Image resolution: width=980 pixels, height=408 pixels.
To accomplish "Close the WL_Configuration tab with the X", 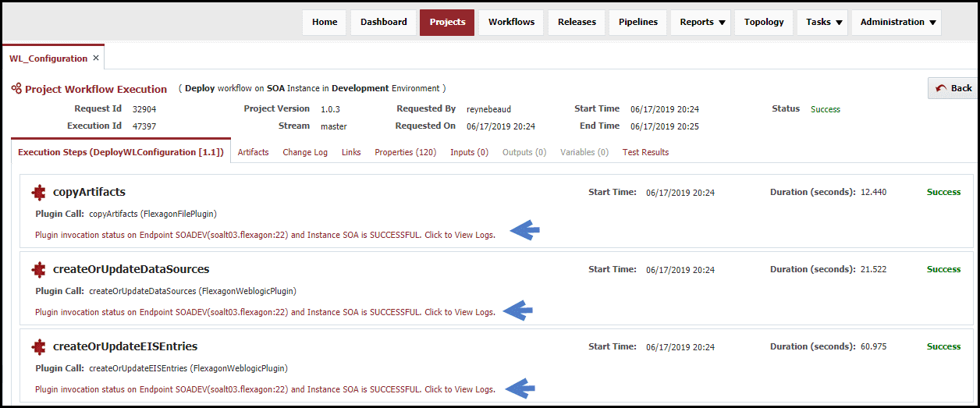I will (x=96, y=58).
